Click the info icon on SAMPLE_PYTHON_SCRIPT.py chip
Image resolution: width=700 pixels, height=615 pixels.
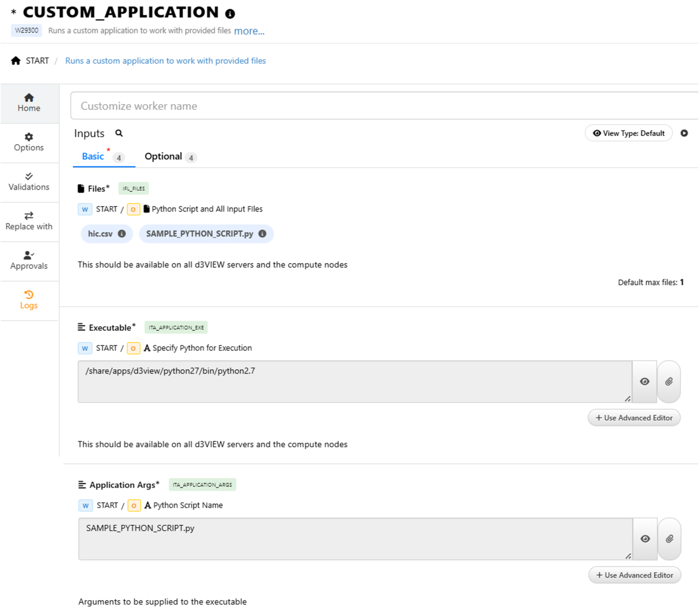click(x=262, y=233)
